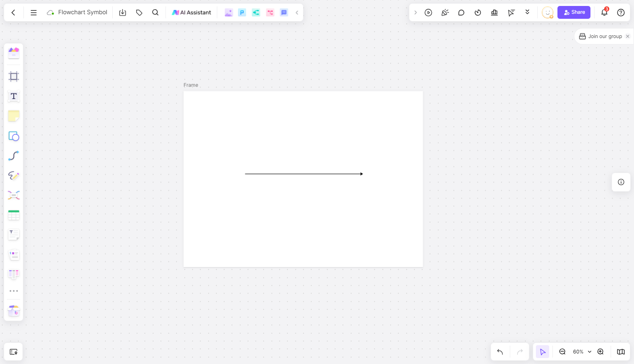
Task: Open the user avatar profile
Action: coord(547,12)
